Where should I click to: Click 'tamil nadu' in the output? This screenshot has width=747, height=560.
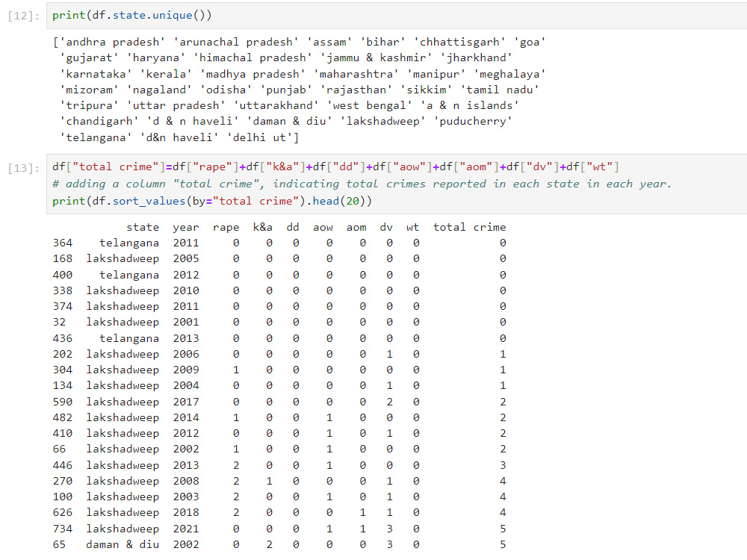point(500,90)
